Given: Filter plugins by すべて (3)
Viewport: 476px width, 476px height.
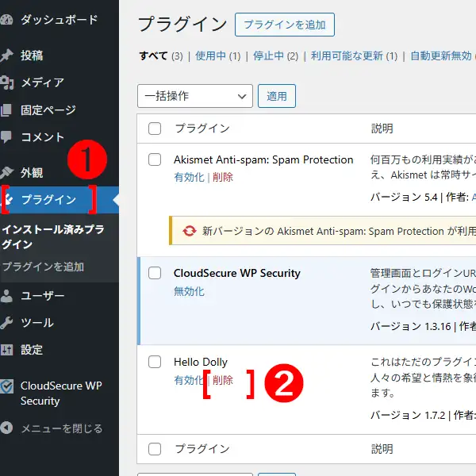Looking at the screenshot, I should (x=161, y=56).
